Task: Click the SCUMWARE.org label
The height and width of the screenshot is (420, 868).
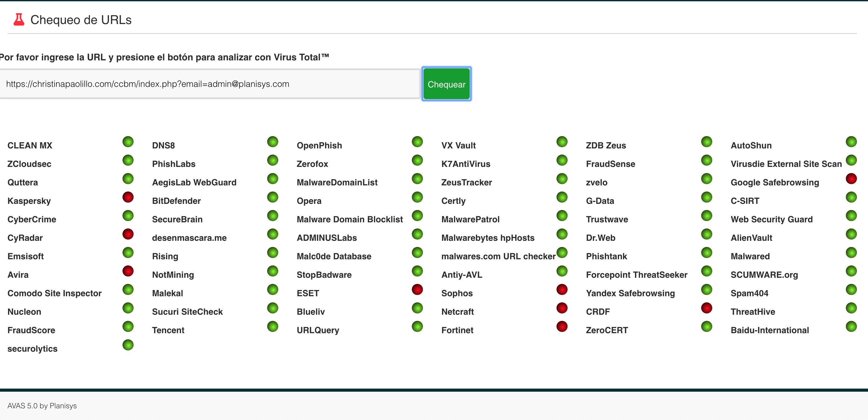Action: point(765,275)
